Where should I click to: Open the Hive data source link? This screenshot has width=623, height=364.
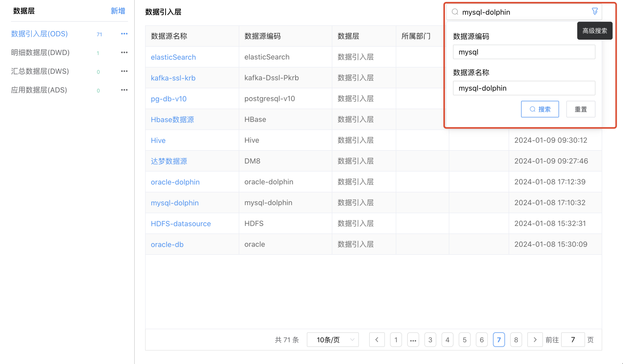pyautogui.click(x=158, y=140)
